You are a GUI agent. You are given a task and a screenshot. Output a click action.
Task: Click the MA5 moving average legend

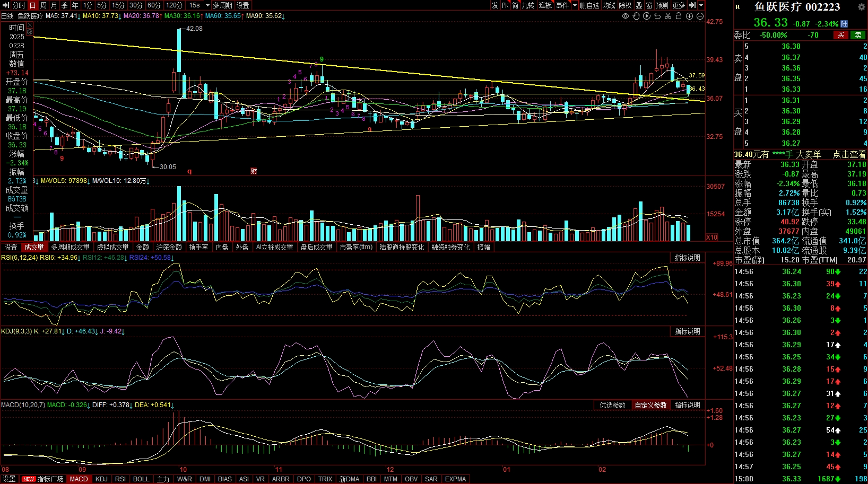coord(63,16)
